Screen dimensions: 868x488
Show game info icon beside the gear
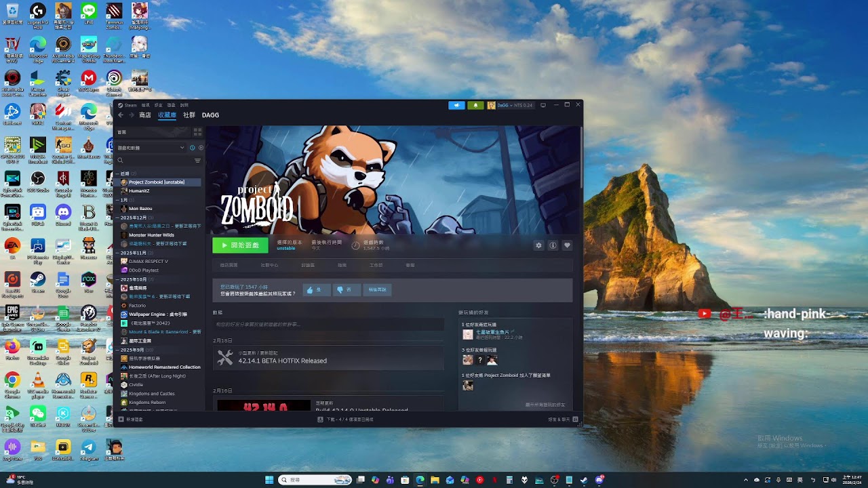click(x=553, y=245)
